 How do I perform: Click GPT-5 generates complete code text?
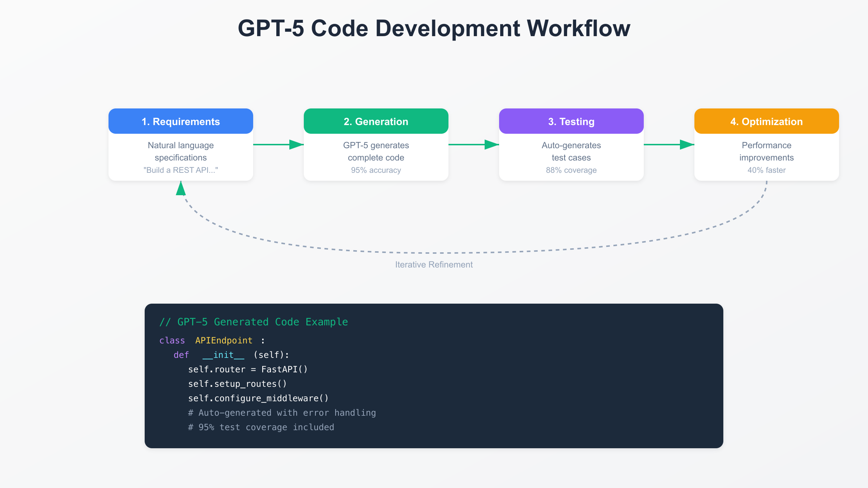[376, 151]
